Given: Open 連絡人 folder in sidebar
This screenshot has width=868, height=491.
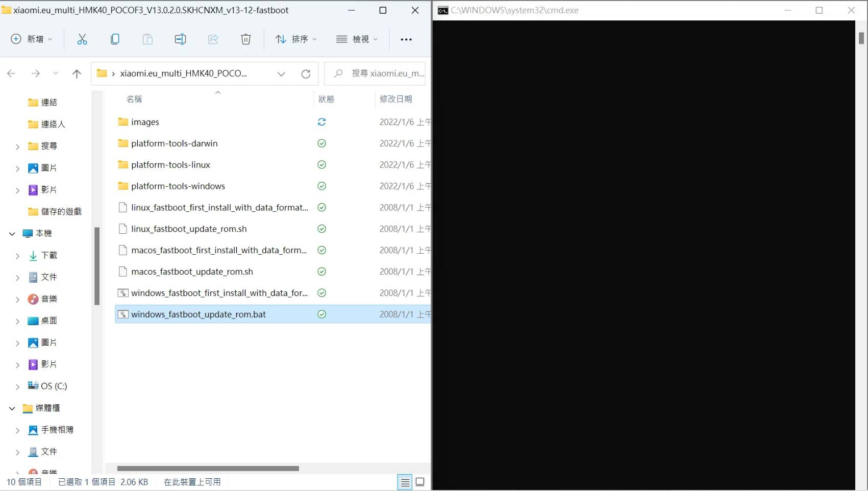Looking at the screenshot, I should point(47,124).
